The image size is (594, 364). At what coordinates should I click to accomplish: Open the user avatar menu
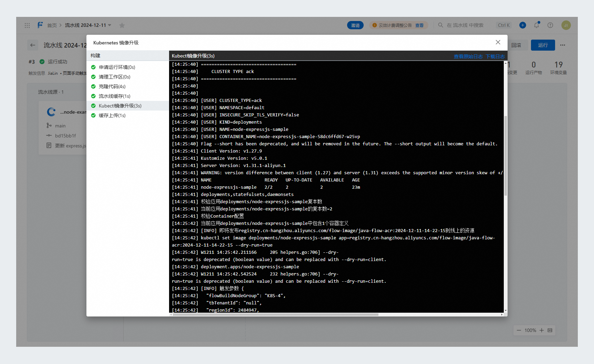click(x=566, y=25)
